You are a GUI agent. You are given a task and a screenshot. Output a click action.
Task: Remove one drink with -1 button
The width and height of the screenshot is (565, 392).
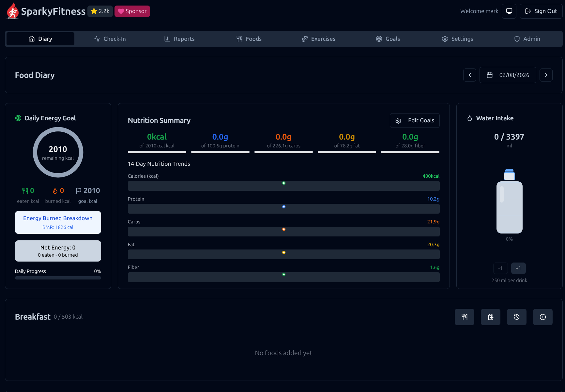pyautogui.click(x=500, y=268)
